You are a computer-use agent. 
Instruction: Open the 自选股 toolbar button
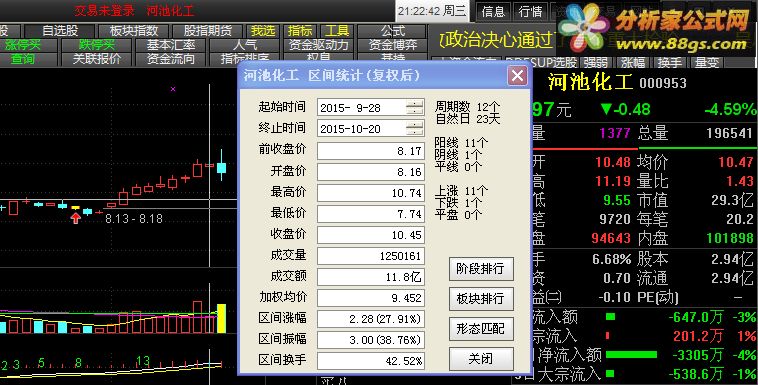click(60, 31)
